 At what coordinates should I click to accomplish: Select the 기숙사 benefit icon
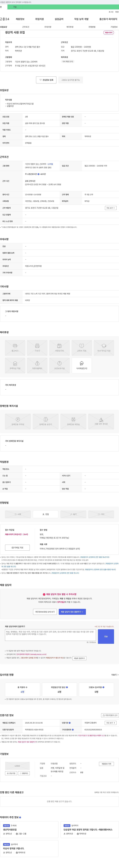(37, 348)
